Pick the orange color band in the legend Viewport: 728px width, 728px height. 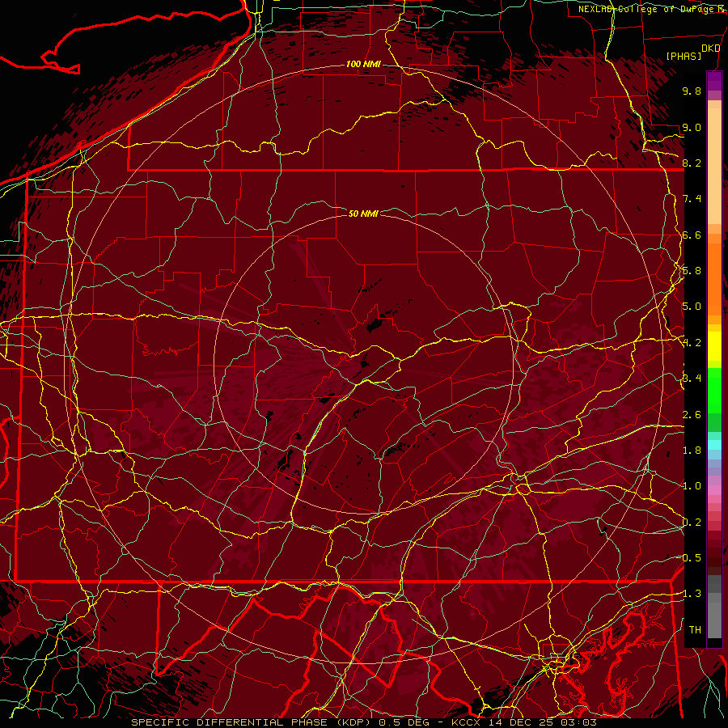click(714, 280)
